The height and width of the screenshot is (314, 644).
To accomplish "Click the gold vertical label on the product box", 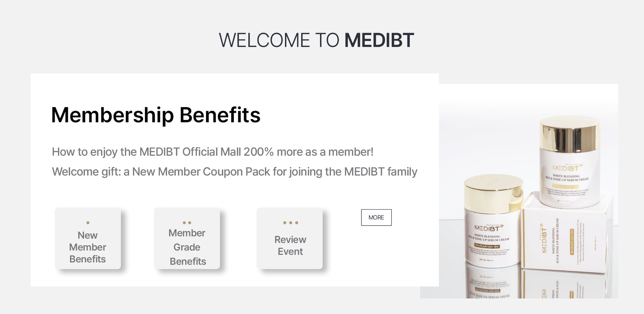I will (571, 242).
